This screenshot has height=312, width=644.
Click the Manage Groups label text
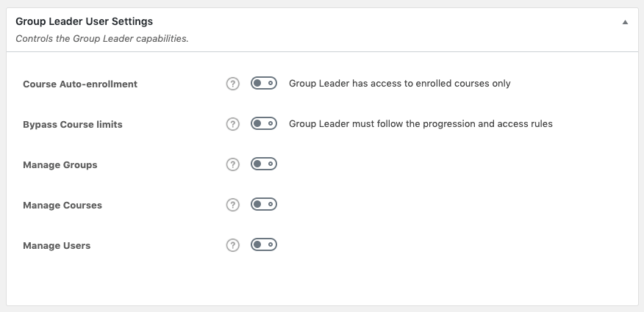60,165
